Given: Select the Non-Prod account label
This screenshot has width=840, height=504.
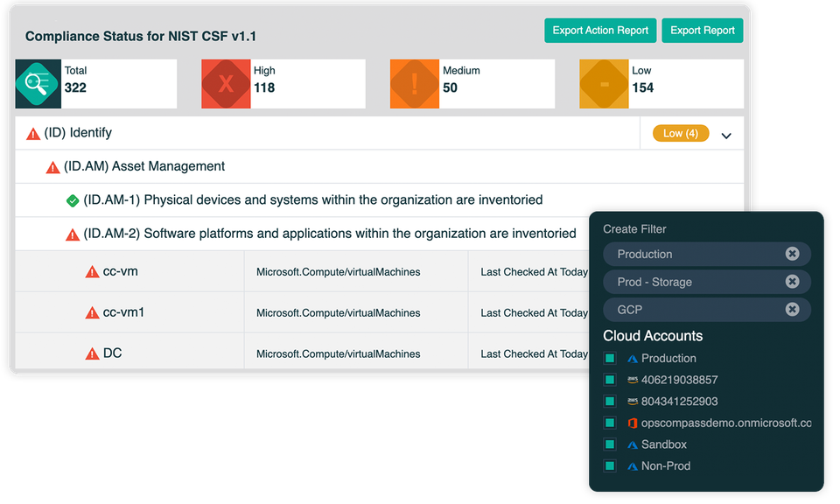Looking at the screenshot, I should pos(666,465).
